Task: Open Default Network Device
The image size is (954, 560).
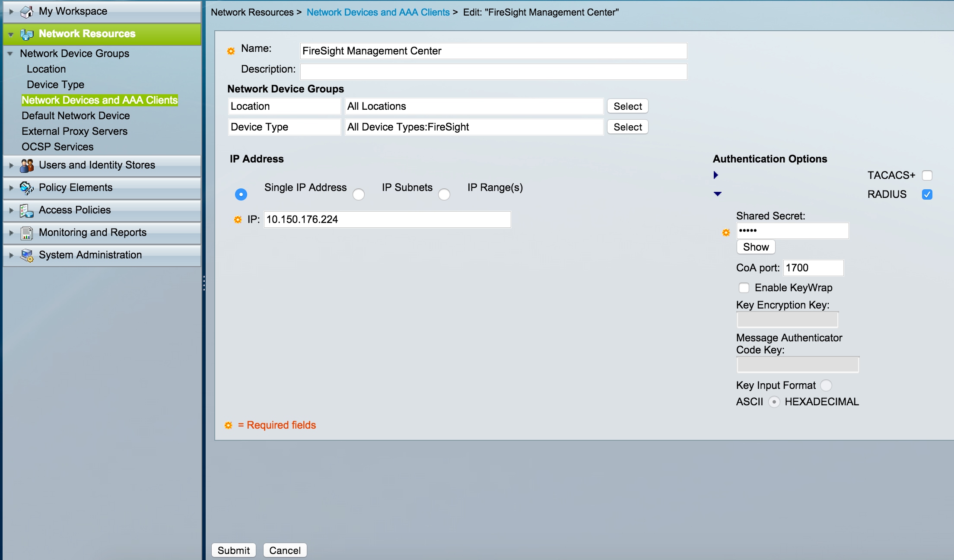Action: [76, 116]
